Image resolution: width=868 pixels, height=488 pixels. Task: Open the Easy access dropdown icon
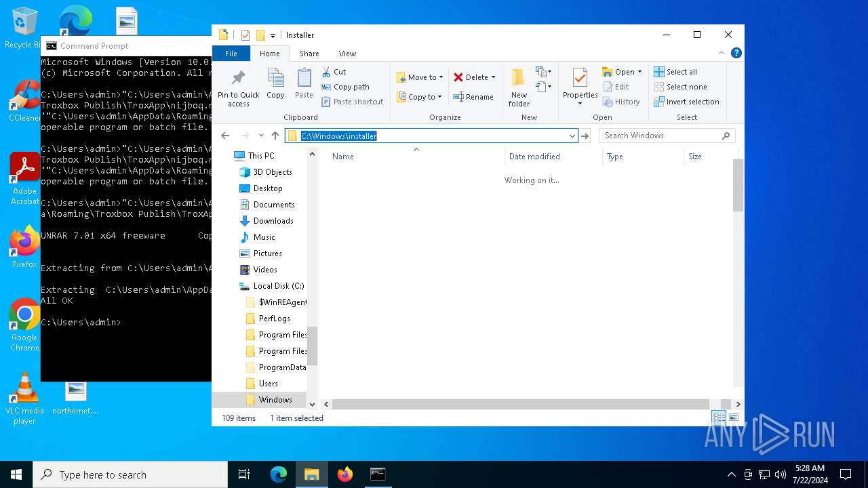pos(542,87)
